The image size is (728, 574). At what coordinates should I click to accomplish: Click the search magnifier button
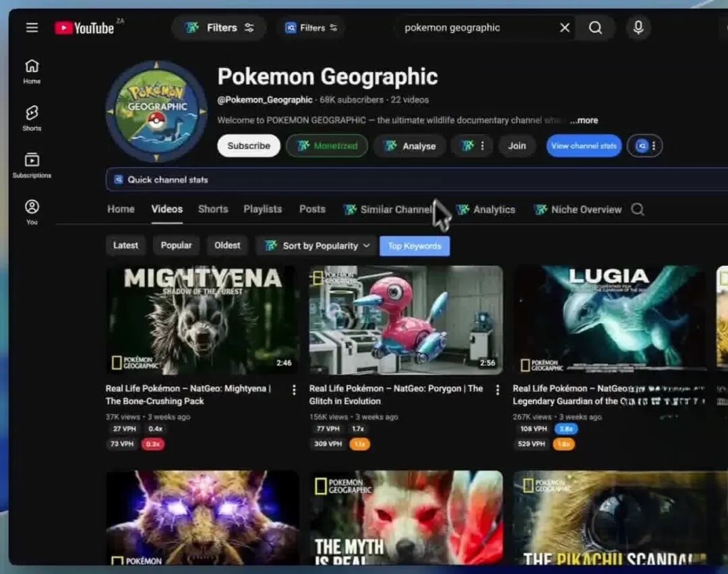pos(595,28)
